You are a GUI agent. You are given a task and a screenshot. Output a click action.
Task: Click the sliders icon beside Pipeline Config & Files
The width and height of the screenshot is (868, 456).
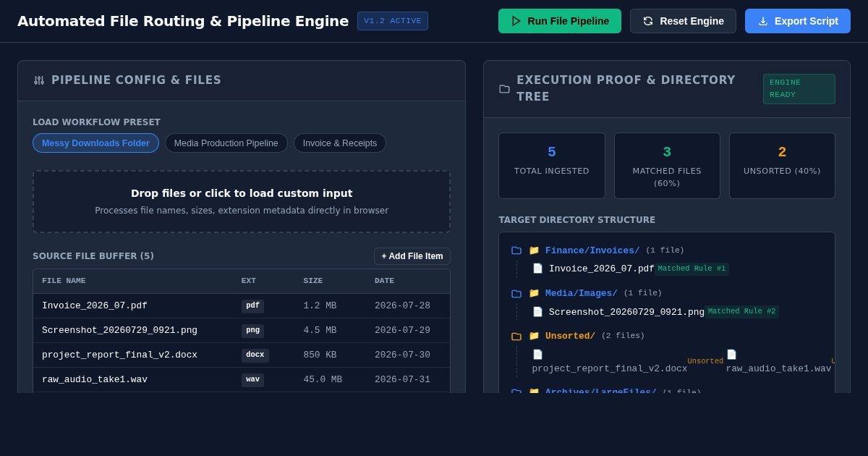pyautogui.click(x=39, y=80)
